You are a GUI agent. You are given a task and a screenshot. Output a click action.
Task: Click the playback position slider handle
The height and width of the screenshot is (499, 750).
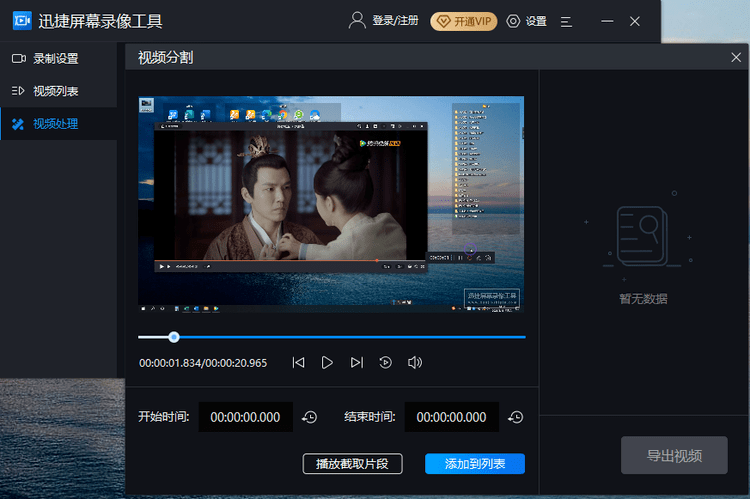[174, 337]
